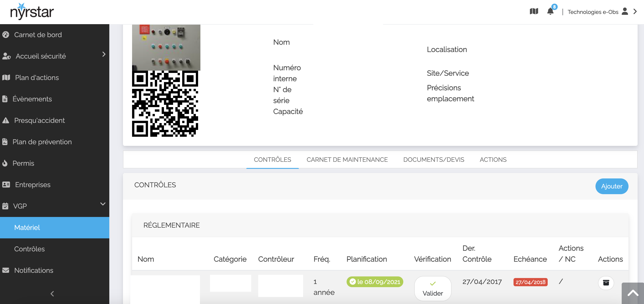Select Matériel in sidebar
644x304 pixels.
(x=54, y=227)
